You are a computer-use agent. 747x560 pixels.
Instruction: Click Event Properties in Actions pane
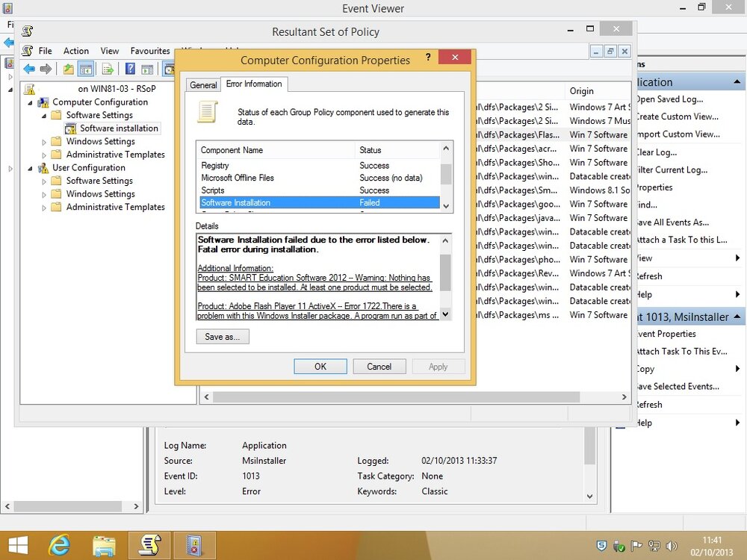tap(666, 334)
